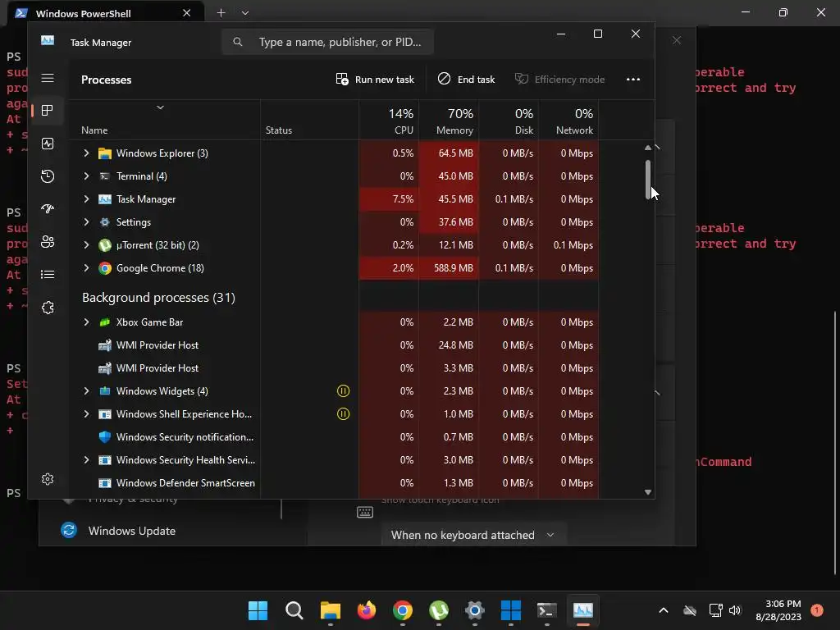Click the search magnifier icon in Task Manager
The height and width of the screenshot is (630, 840).
click(238, 42)
